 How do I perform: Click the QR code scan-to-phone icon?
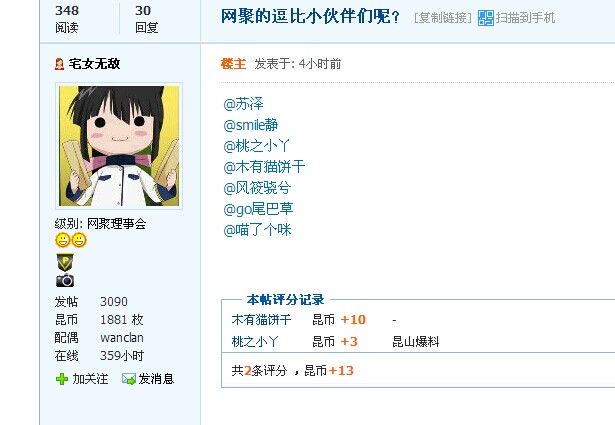pos(486,18)
